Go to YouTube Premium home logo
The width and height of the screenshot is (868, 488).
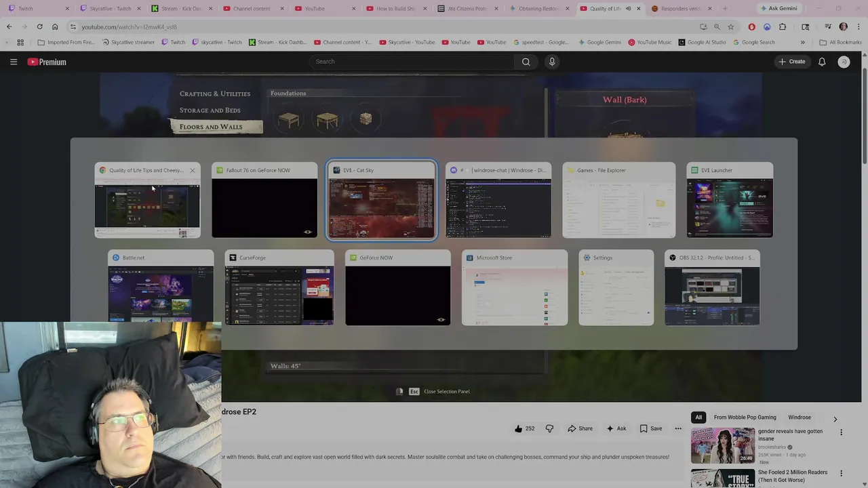(x=47, y=62)
